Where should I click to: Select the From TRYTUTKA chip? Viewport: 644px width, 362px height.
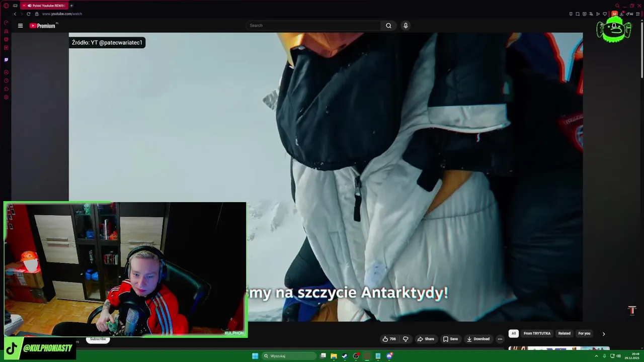[x=537, y=333]
